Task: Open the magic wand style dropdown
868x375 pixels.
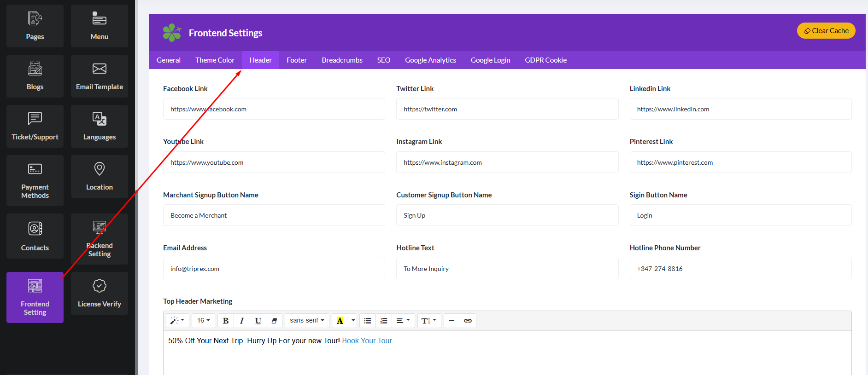Action: (177, 321)
